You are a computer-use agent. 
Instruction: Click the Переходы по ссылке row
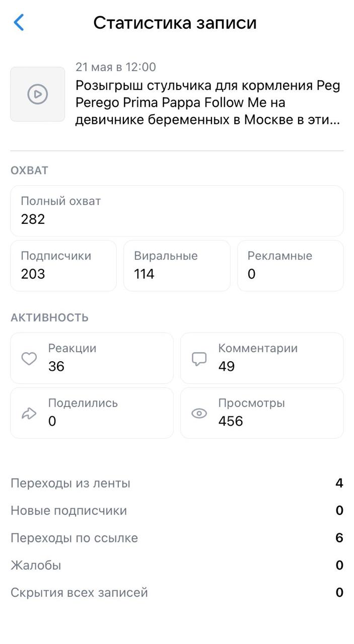tap(177, 538)
